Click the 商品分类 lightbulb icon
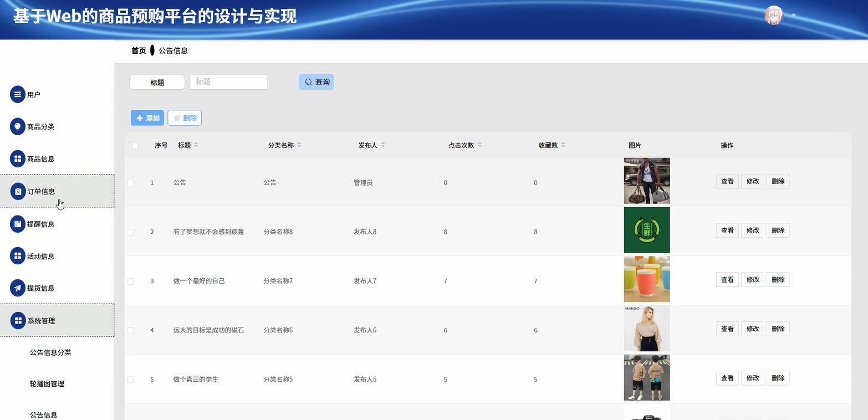This screenshot has width=868, height=420. 18,126
